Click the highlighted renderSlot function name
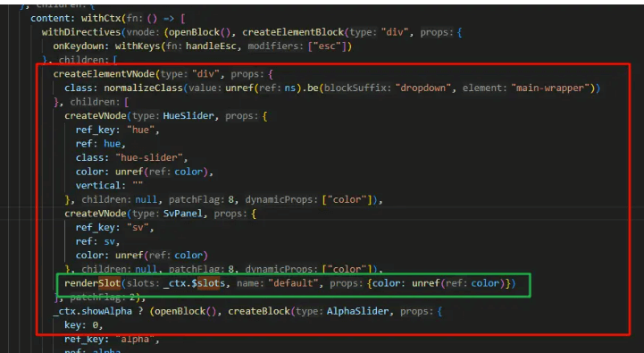 [x=92, y=283]
